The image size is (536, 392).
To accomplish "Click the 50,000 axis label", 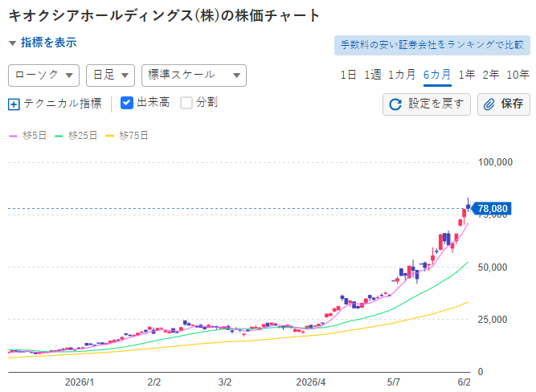I will (x=493, y=267).
